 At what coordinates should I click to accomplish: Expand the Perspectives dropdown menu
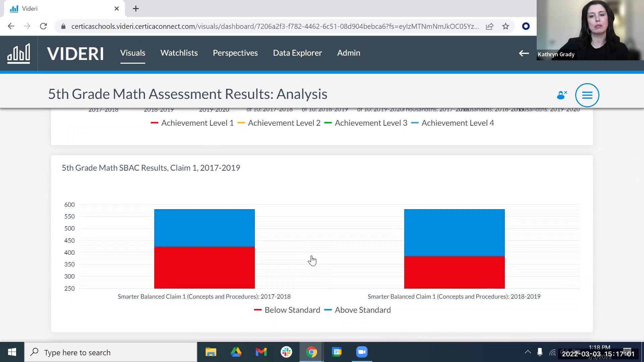(x=235, y=53)
